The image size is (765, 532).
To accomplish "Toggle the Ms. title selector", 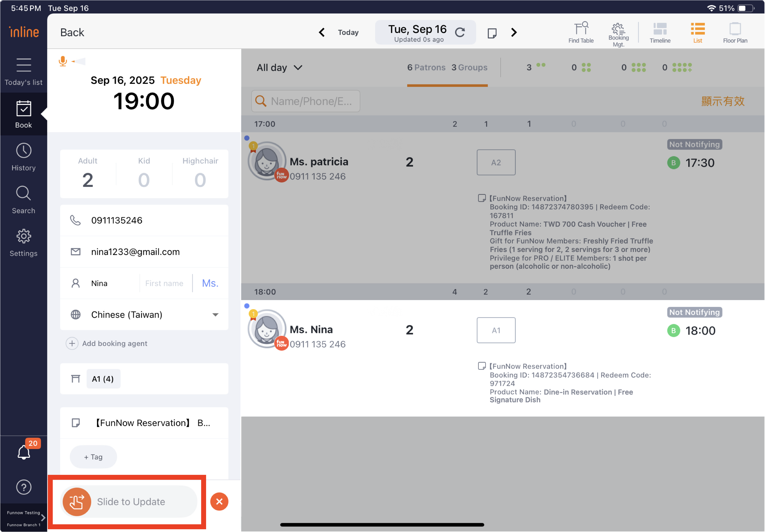I will click(x=210, y=283).
